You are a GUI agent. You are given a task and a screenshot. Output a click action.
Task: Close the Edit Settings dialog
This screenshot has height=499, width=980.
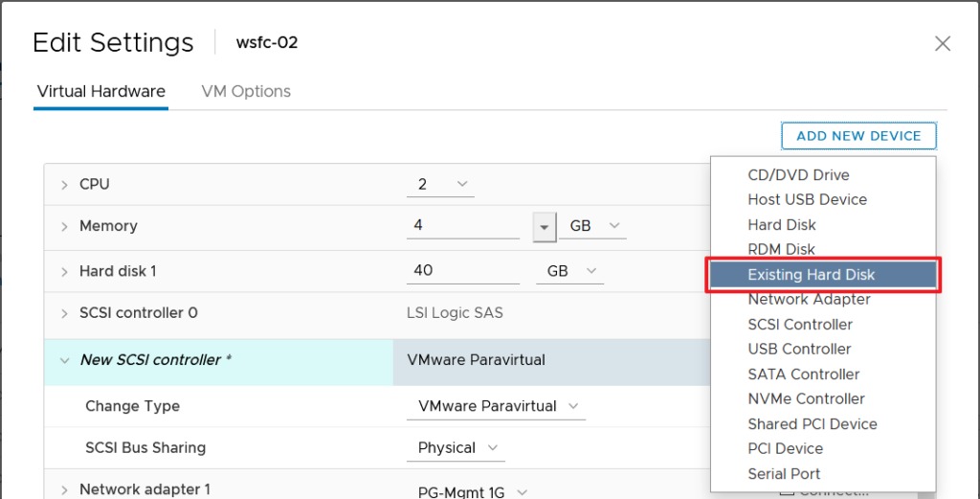tap(943, 43)
